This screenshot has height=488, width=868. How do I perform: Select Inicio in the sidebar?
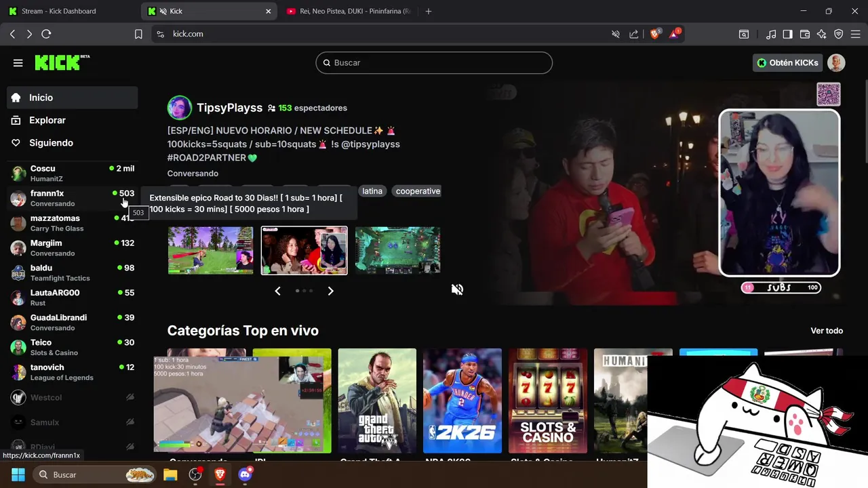(x=73, y=98)
